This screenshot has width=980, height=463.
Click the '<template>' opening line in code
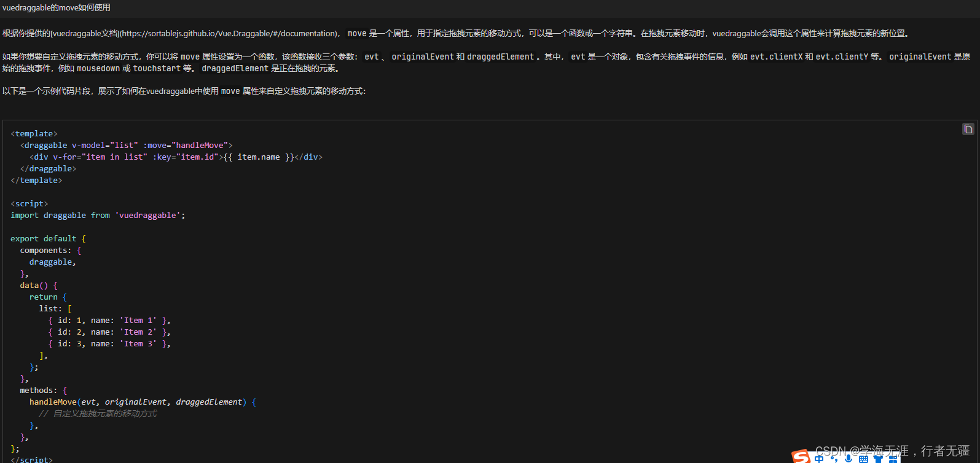[34, 133]
